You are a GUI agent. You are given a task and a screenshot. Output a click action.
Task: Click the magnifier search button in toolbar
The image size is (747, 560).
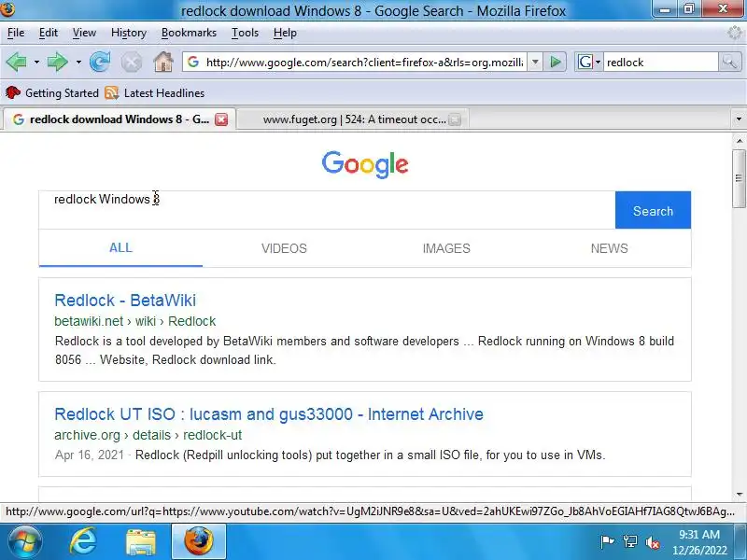click(729, 62)
